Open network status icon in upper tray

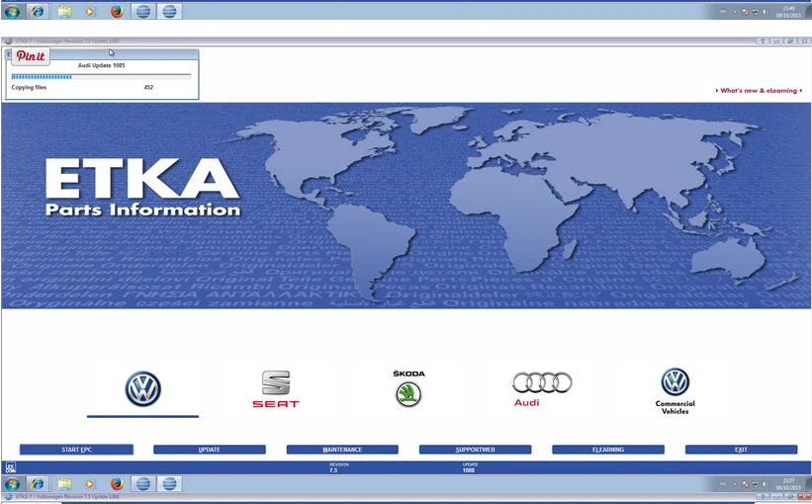tap(756, 12)
